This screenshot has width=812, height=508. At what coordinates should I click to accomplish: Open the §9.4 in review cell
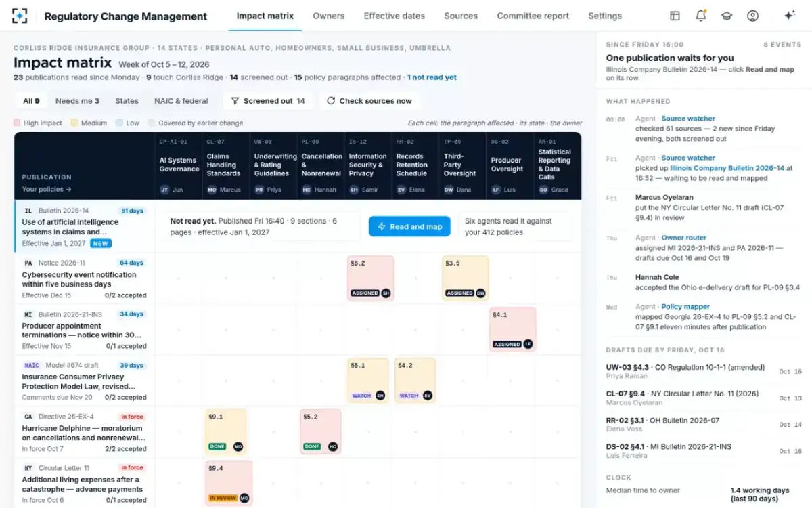click(x=229, y=483)
